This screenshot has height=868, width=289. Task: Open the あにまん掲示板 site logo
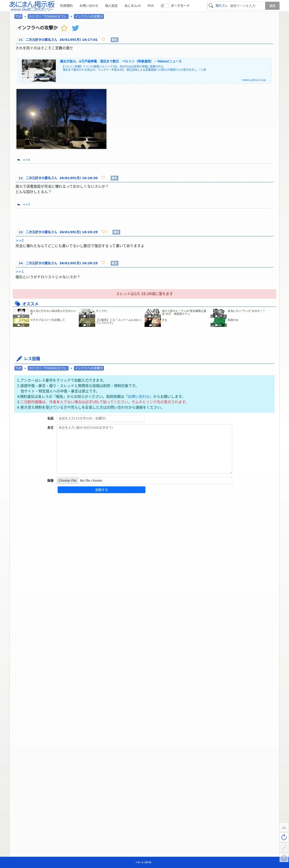(x=32, y=6)
